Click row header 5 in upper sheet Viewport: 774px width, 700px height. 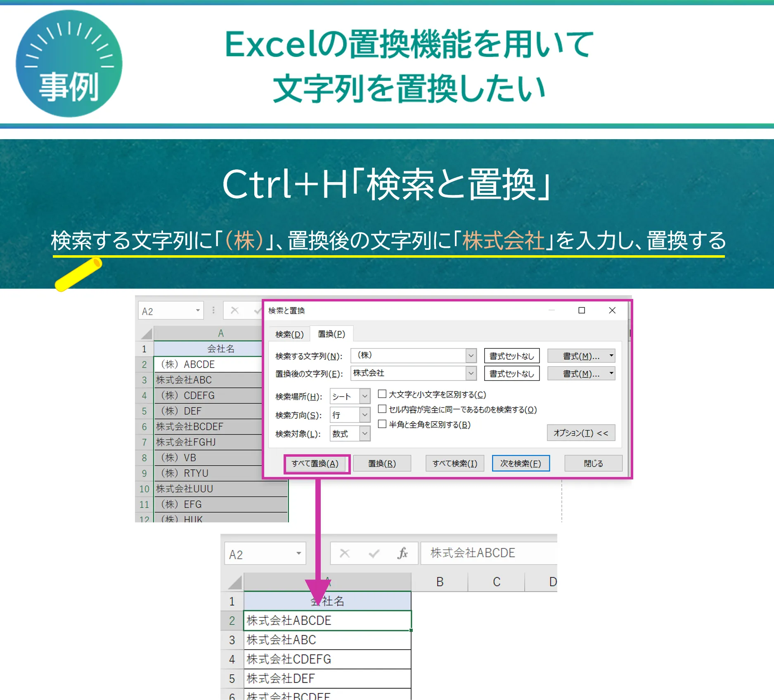[x=144, y=411]
